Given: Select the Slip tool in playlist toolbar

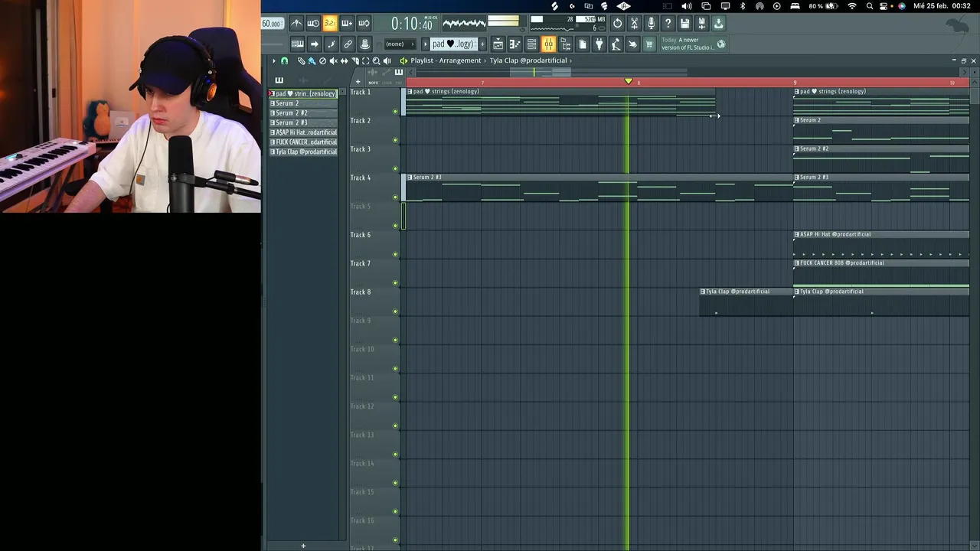Looking at the screenshot, I should point(344,60).
